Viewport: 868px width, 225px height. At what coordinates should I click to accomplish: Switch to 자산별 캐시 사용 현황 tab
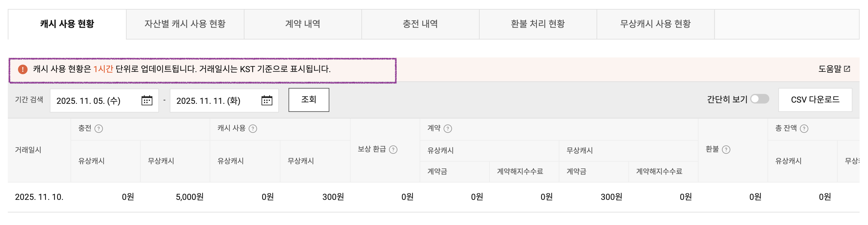click(x=185, y=24)
